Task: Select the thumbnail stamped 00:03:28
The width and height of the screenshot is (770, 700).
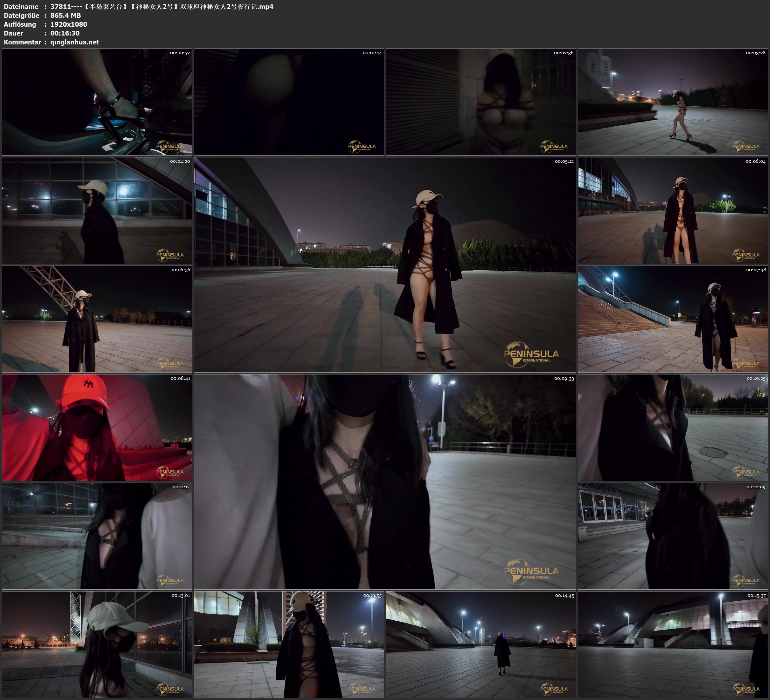Action: tap(673, 102)
